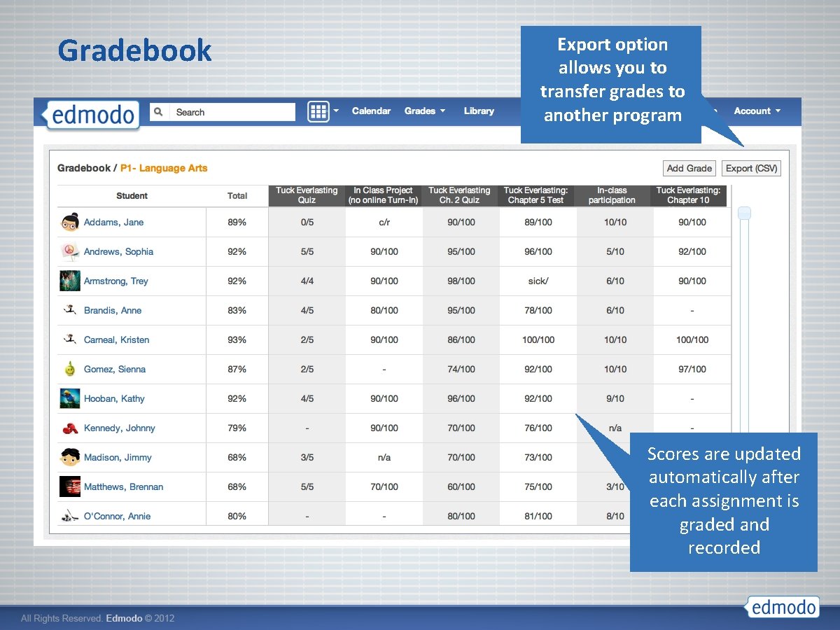Open P1- Language Arts class link
Viewport: 840px width, 630px height.
[164, 168]
